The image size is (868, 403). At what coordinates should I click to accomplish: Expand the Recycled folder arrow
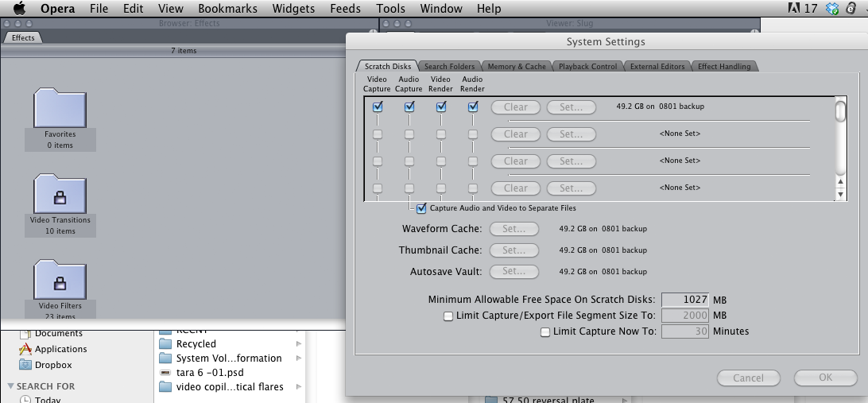299,344
